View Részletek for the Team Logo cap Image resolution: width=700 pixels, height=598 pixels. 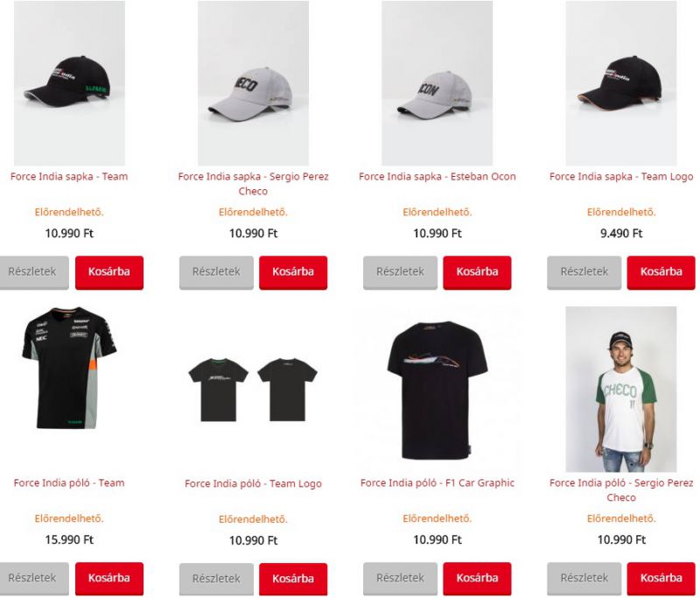pos(584,272)
